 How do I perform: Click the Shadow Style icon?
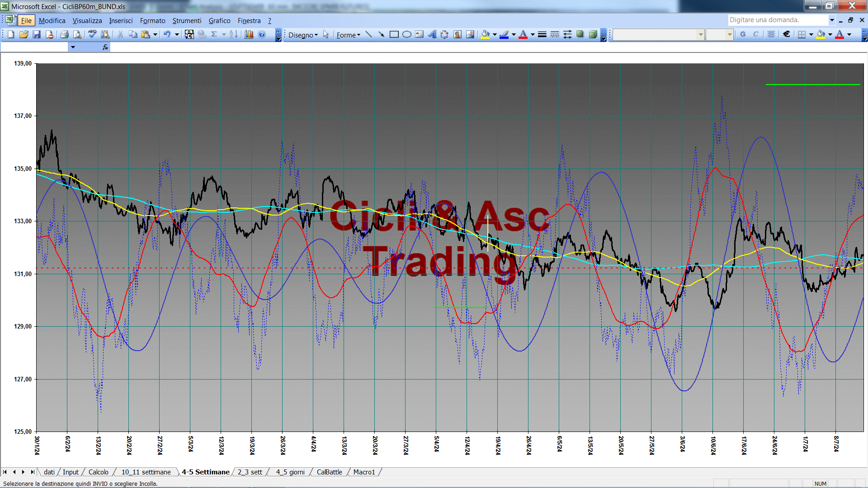pos(580,35)
